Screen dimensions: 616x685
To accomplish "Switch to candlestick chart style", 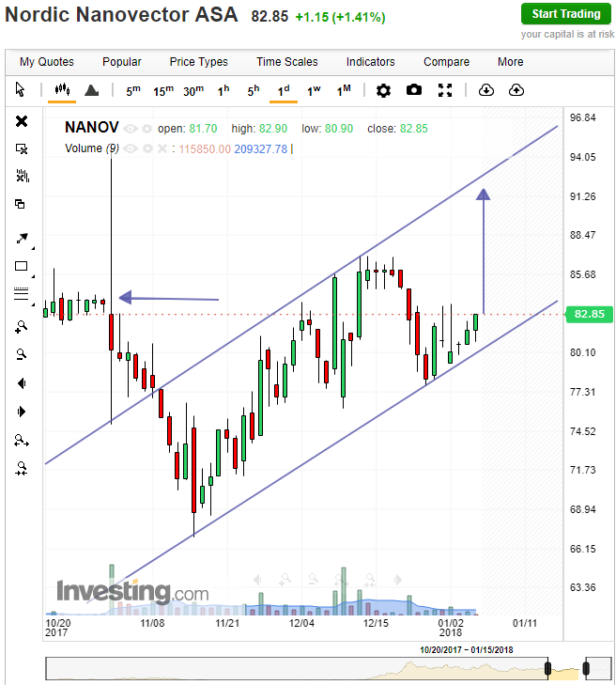I will pyautogui.click(x=62, y=89).
